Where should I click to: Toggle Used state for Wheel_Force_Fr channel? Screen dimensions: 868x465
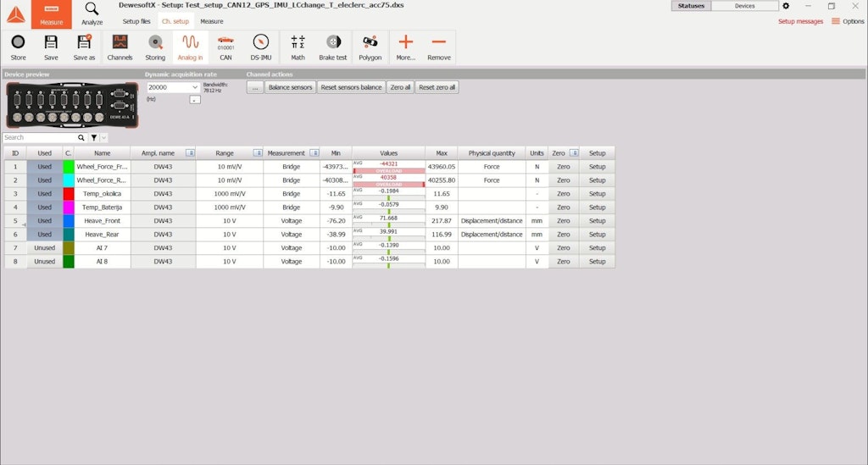point(45,166)
